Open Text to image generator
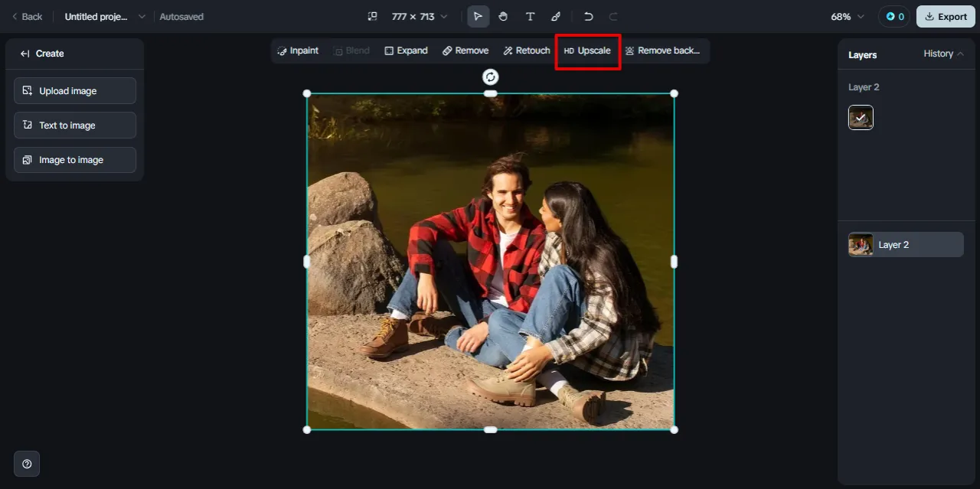This screenshot has width=980, height=489. coord(75,125)
